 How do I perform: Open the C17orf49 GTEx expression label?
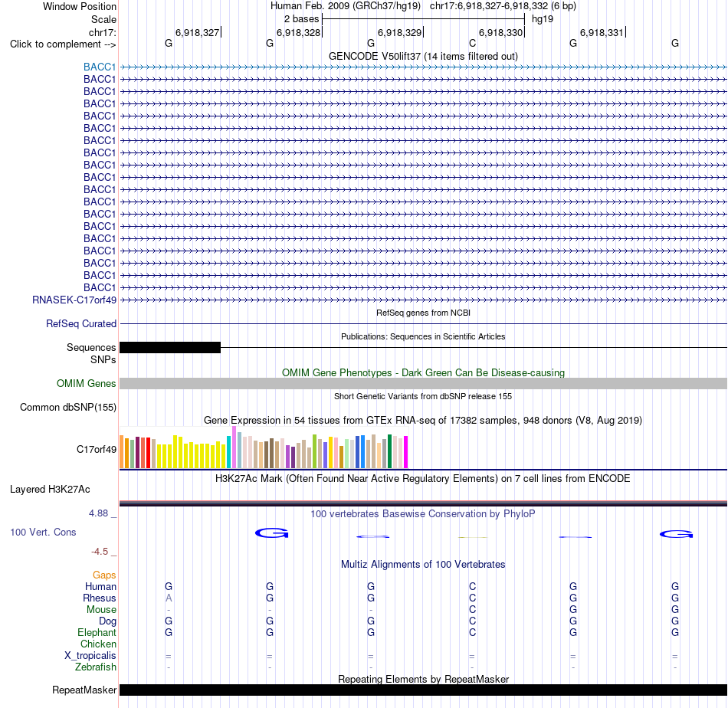coord(97,450)
